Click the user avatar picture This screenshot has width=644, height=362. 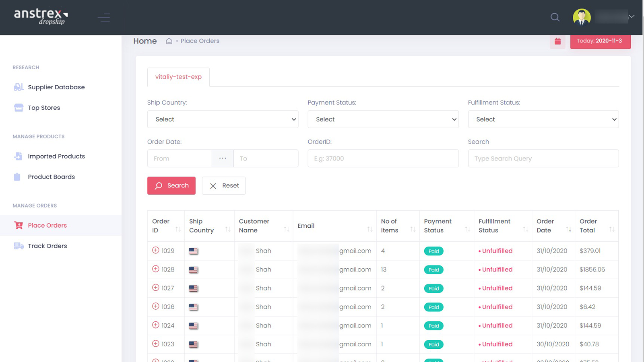pyautogui.click(x=581, y=17)
